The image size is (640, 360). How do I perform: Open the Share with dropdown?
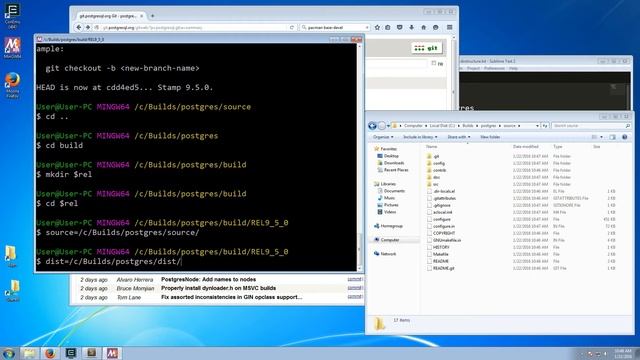click(x=459, y=137)
